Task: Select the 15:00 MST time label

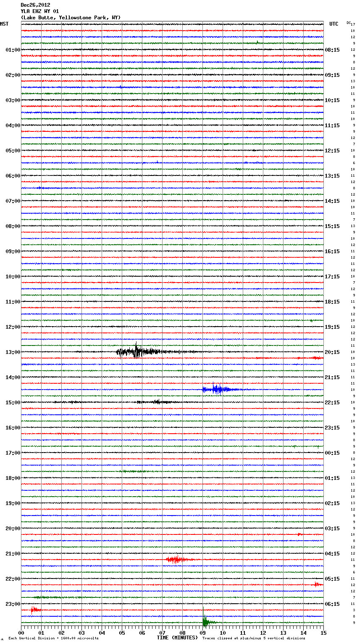Action: coord(13,403)
